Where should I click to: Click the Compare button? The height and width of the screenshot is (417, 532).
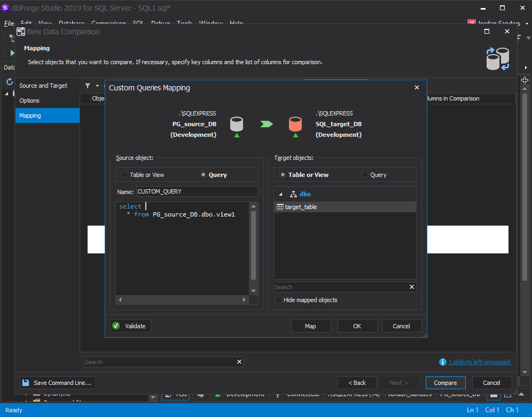(x=445, y=383)
